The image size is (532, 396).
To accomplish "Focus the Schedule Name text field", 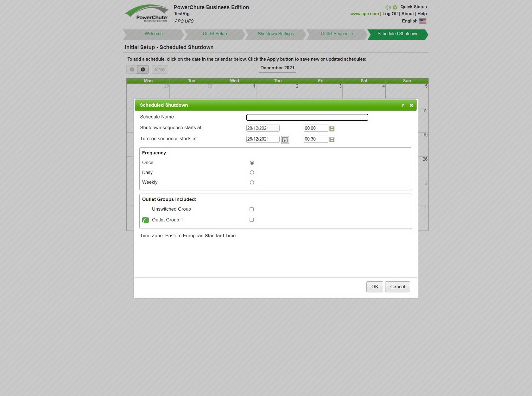I will 307,118.
